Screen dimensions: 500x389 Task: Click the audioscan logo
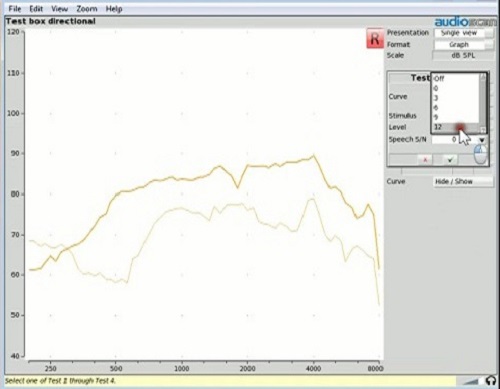pyautogui.click(x=465, y=22)
